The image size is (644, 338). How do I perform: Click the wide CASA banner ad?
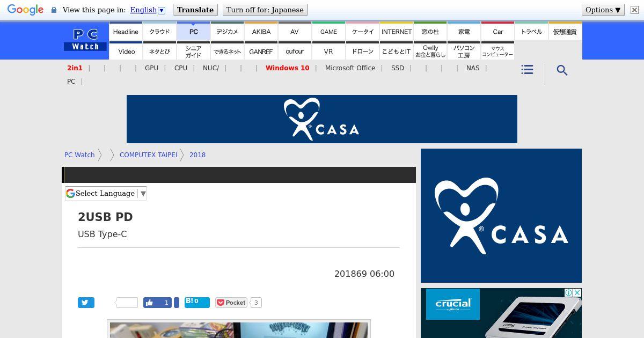[x=322, y=119]
